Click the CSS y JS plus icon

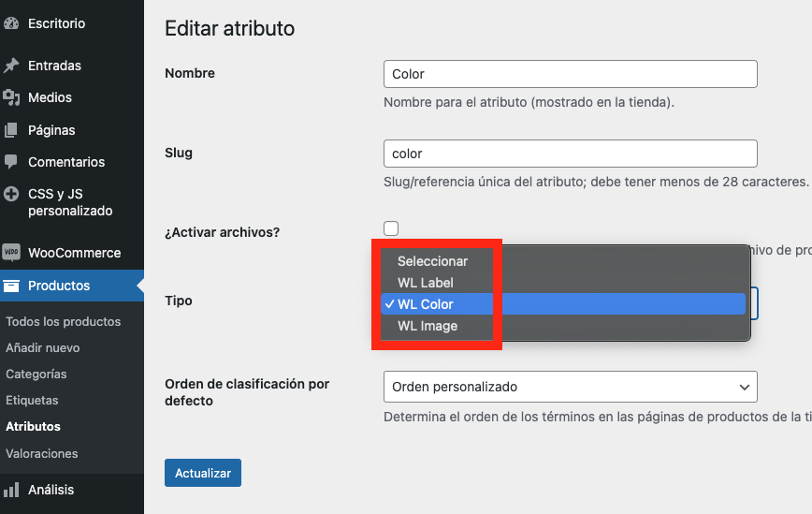11,195
